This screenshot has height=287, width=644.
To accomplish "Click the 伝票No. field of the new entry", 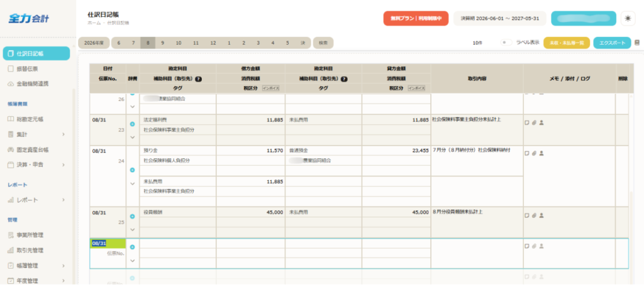I will (x=108, y=253).
